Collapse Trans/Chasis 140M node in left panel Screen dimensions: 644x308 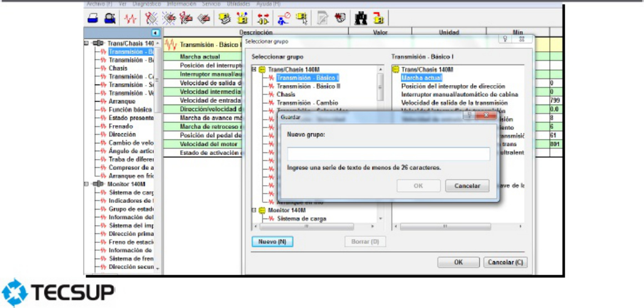point(86,43)
